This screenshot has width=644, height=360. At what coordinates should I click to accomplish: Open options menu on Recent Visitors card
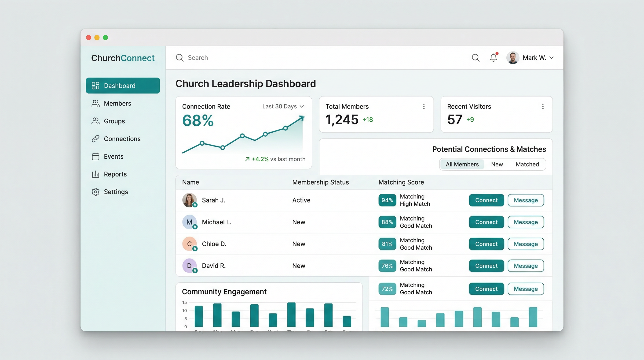click(542, 106)
